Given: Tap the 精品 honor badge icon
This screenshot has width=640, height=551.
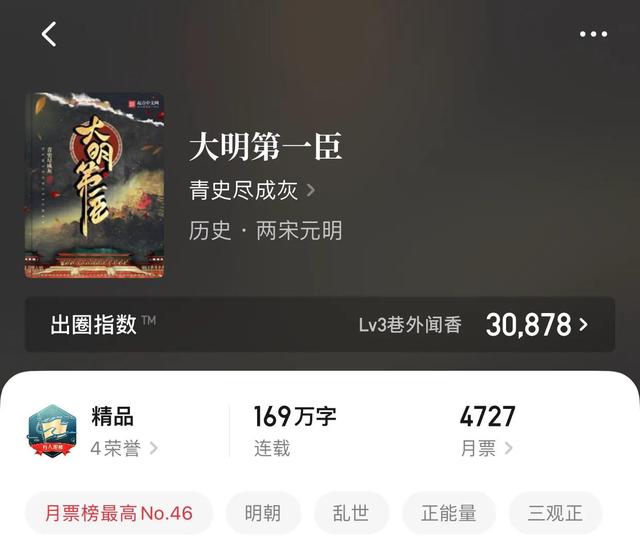Looking at the screenshot, I should pyautogui.click(x=52, y=431).
